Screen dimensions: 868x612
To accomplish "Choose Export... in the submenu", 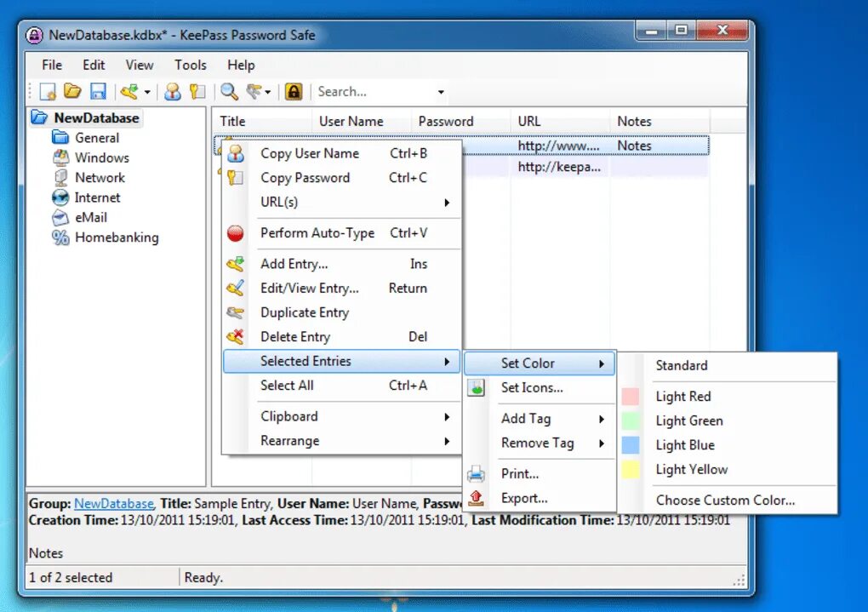I will click(x=540, y=499).
